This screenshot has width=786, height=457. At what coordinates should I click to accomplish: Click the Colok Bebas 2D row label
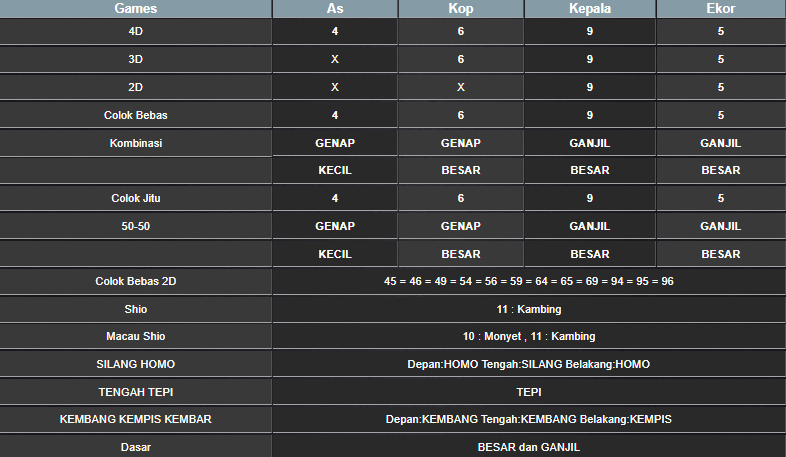point(135,282)
